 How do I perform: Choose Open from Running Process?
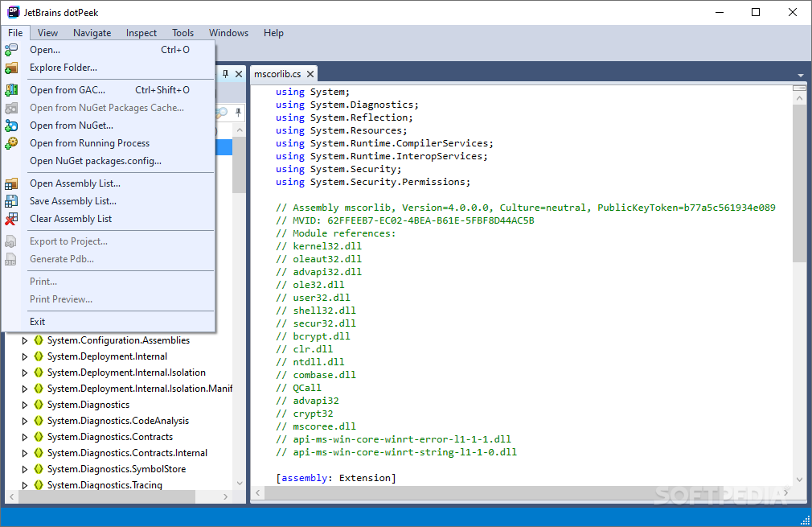109,143
